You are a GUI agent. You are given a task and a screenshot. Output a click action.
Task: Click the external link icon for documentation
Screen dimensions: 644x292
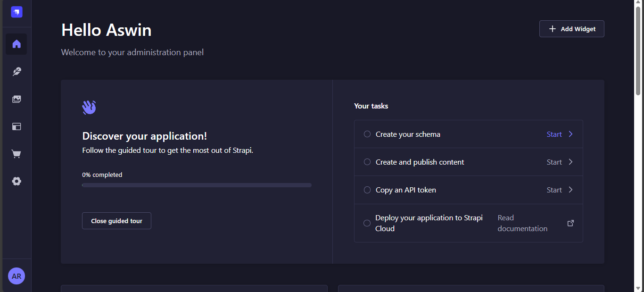pos(570,223)
